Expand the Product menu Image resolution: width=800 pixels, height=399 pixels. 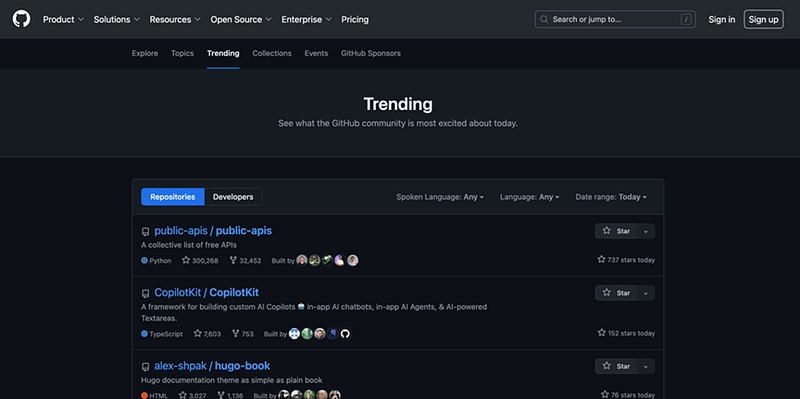tap(63, 19)
